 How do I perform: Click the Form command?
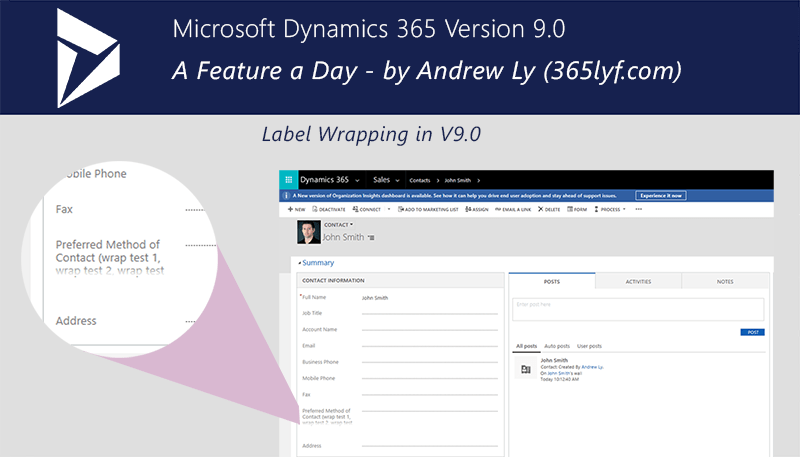[577, 209]
